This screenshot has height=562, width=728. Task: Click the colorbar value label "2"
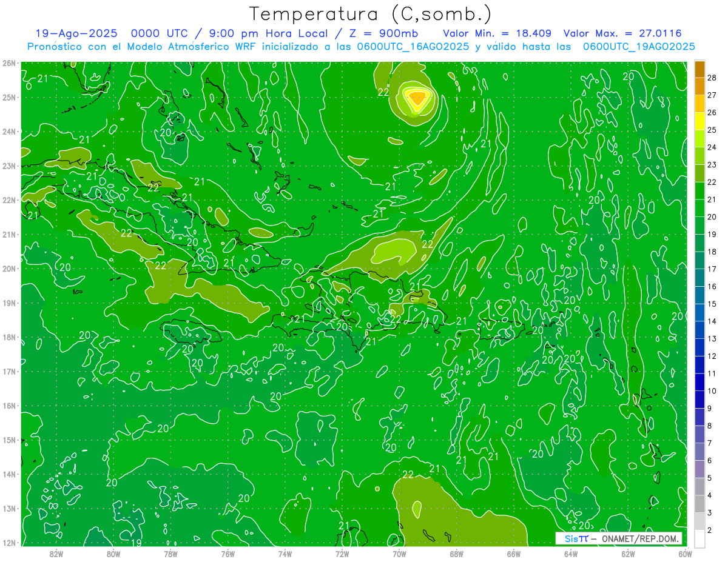(x=710, y=530)
